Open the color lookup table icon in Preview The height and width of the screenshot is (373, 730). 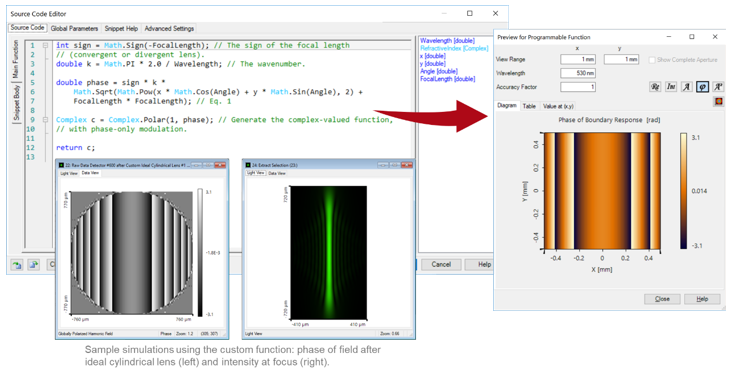(x=719, y=101)
